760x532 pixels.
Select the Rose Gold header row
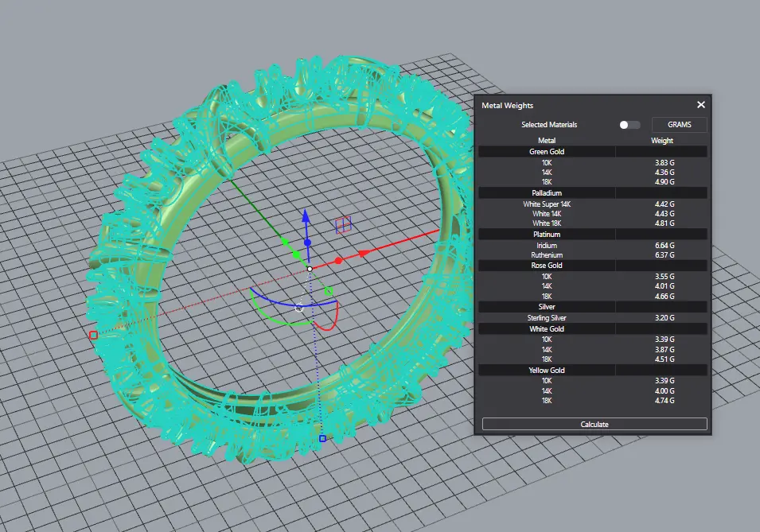(x=593, y=265)
